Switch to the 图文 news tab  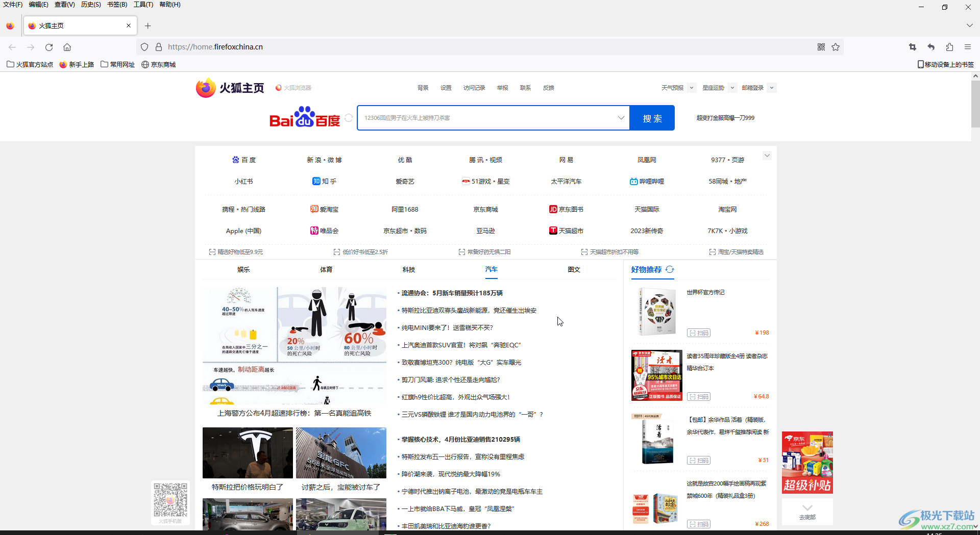[574, 269]
